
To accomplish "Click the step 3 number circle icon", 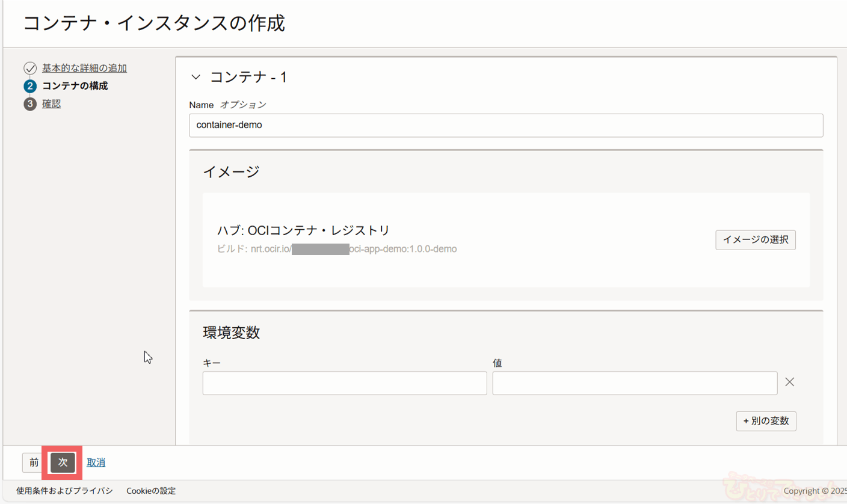I will 30,104.
